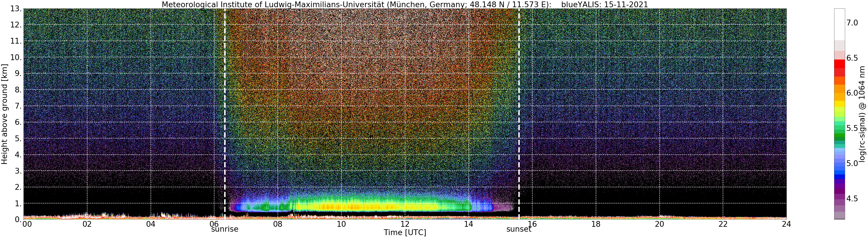
Task: Click the height tick label '13.'
Action: point(16,9)
